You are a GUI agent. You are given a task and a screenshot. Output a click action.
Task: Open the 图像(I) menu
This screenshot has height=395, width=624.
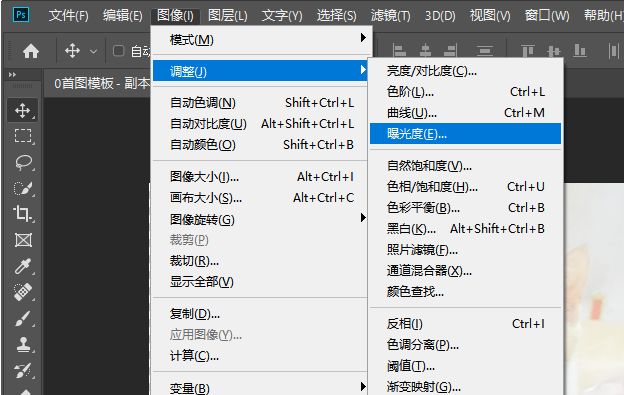[175, 16]
